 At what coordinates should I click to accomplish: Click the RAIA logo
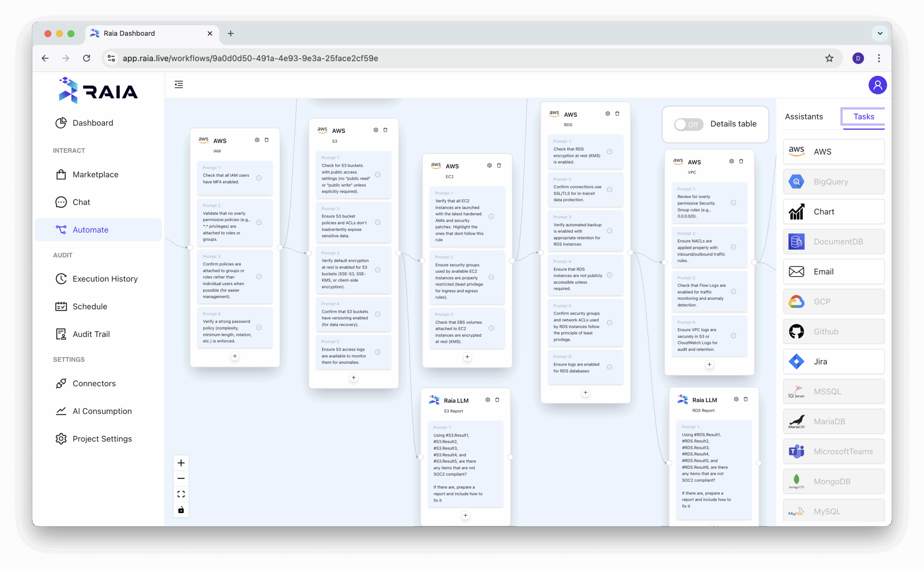[98, 91]
